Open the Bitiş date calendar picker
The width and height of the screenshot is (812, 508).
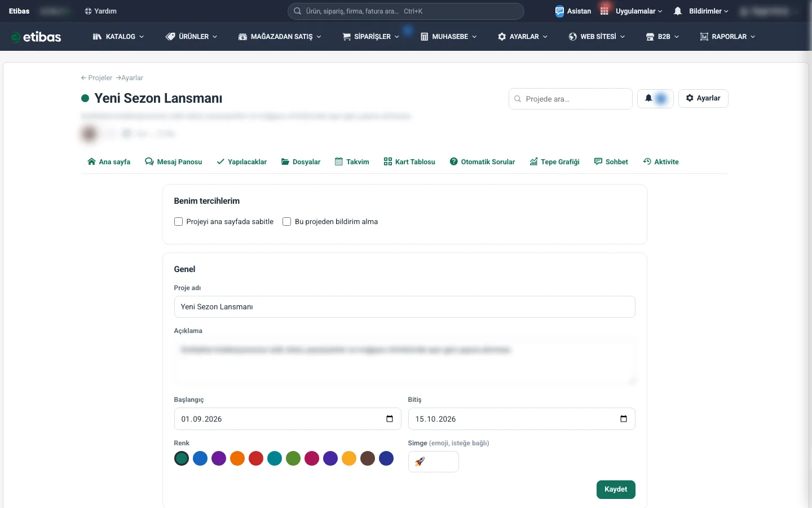(x=624, y=419)
